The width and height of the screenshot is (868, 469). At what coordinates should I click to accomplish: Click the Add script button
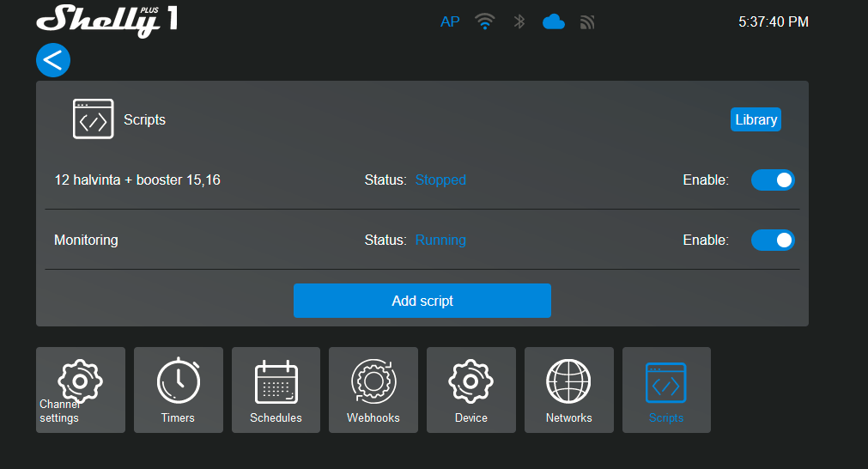[422, 301]
